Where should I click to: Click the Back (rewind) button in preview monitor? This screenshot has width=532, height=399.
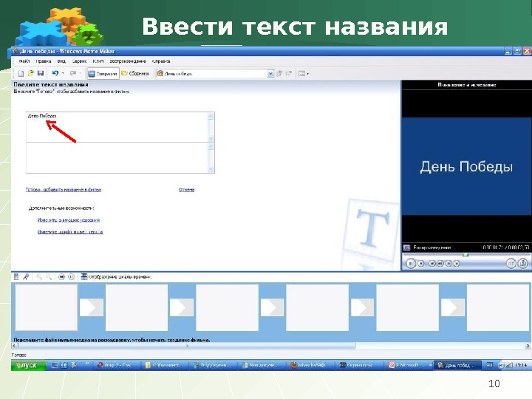tap(432, 263)
